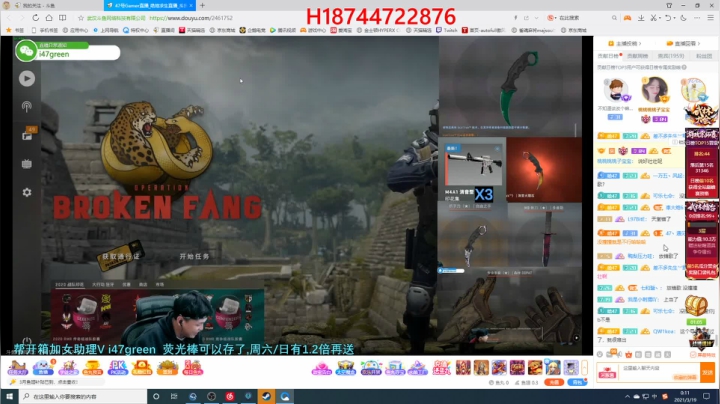Open the 手机书签 mobile bookmarks folder
Screen dimensions: 720x404
pyautogui.click(x=45, y=30)
